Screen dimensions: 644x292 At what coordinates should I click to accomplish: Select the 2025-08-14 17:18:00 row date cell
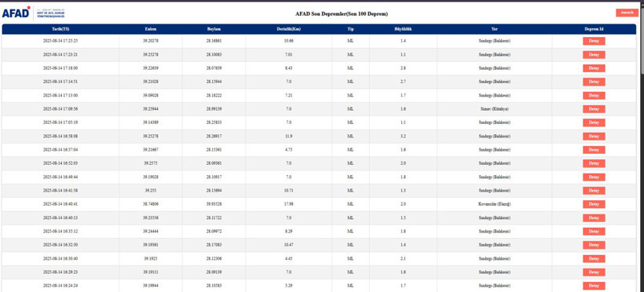[60, 68]
